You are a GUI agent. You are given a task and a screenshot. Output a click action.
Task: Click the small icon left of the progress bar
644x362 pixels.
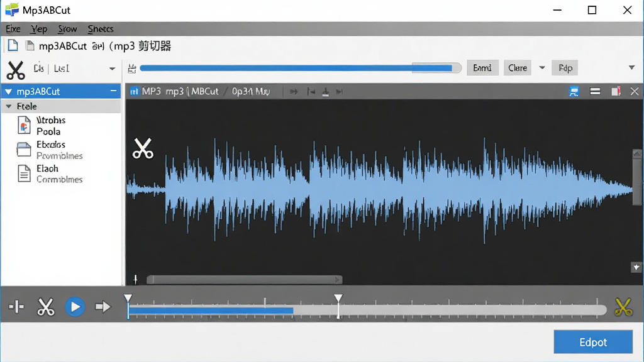[x=132, y=69]
